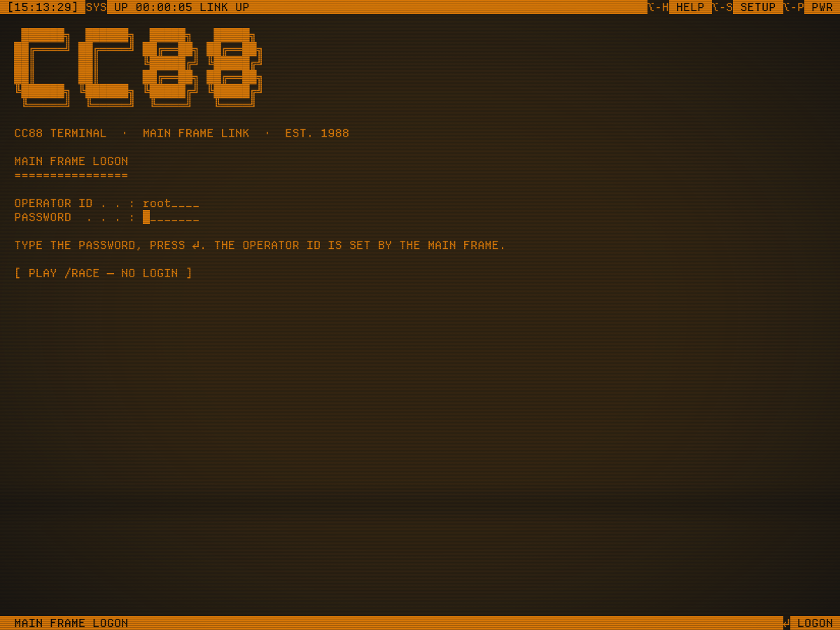
Task: Open HELP in the top bar
Action: pos(690,7)
